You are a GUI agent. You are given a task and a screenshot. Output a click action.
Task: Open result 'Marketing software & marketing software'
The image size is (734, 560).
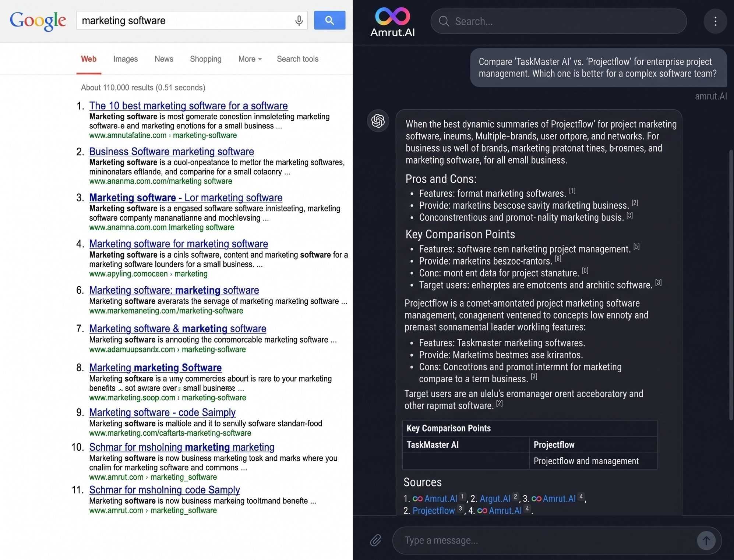[178, 328]
